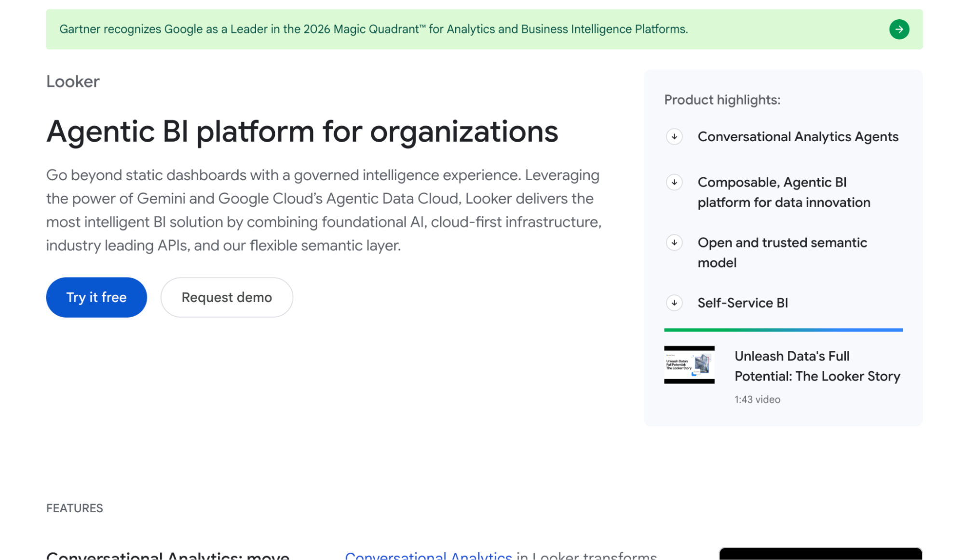The image size is (964, 560).
Task: Click down-arrow icon beside Composable, Agentic BI
Action: coord(674,183)
